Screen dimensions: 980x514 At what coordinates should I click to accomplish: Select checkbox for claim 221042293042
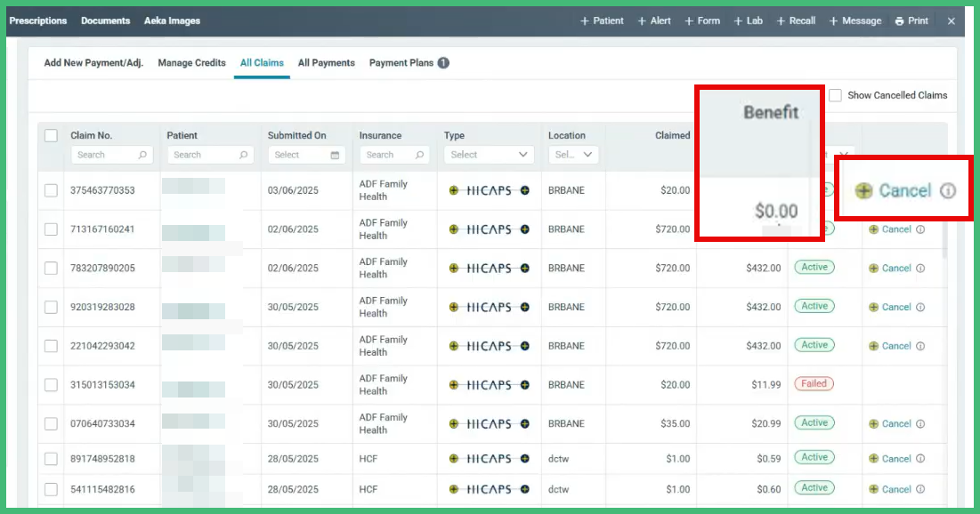pos(52,345)
